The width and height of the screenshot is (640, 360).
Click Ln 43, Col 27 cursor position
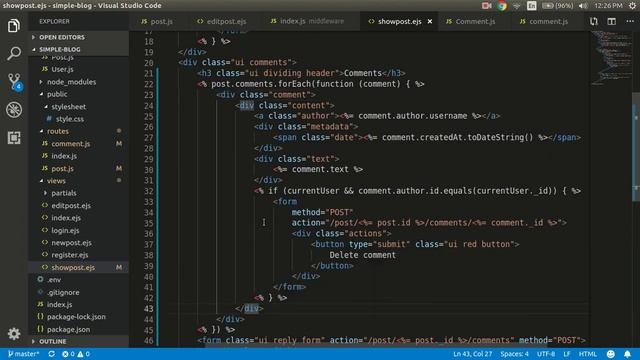[x=472, y=354]
